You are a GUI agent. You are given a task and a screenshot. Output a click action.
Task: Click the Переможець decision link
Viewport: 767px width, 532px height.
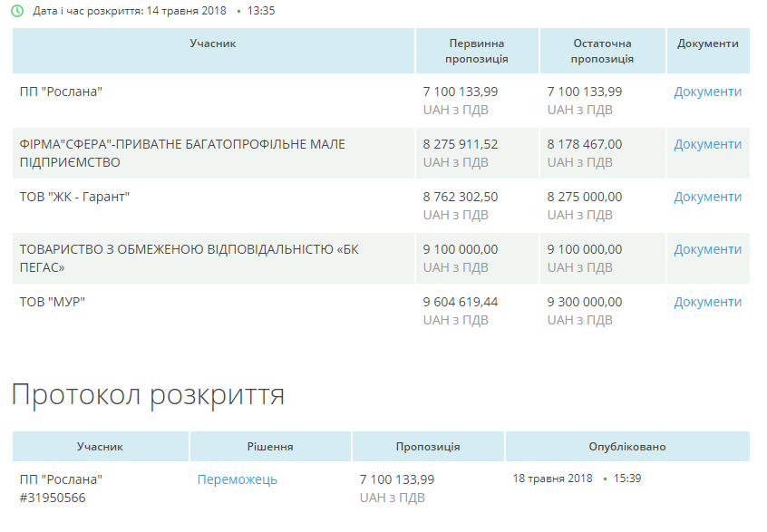coord(238,479)
